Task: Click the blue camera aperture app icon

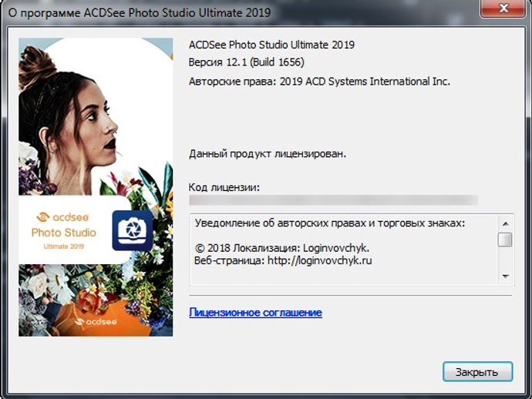Action: (133, 230)
